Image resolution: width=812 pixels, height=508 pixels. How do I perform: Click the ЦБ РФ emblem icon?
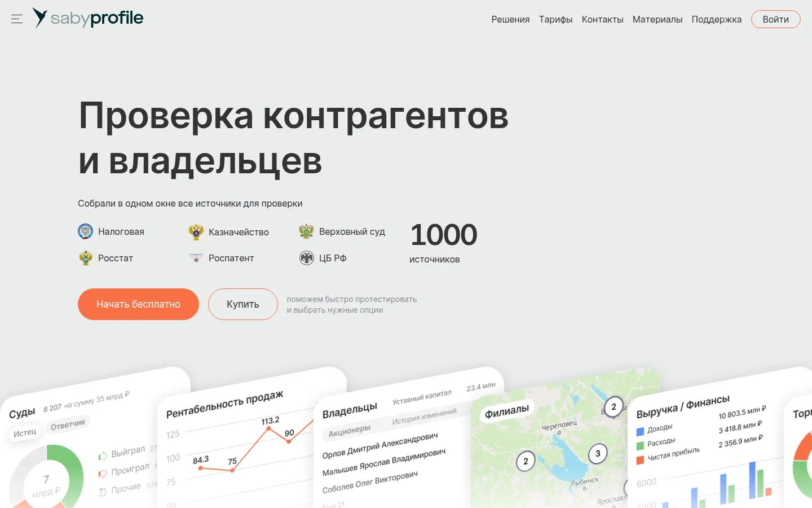[306, 258]
